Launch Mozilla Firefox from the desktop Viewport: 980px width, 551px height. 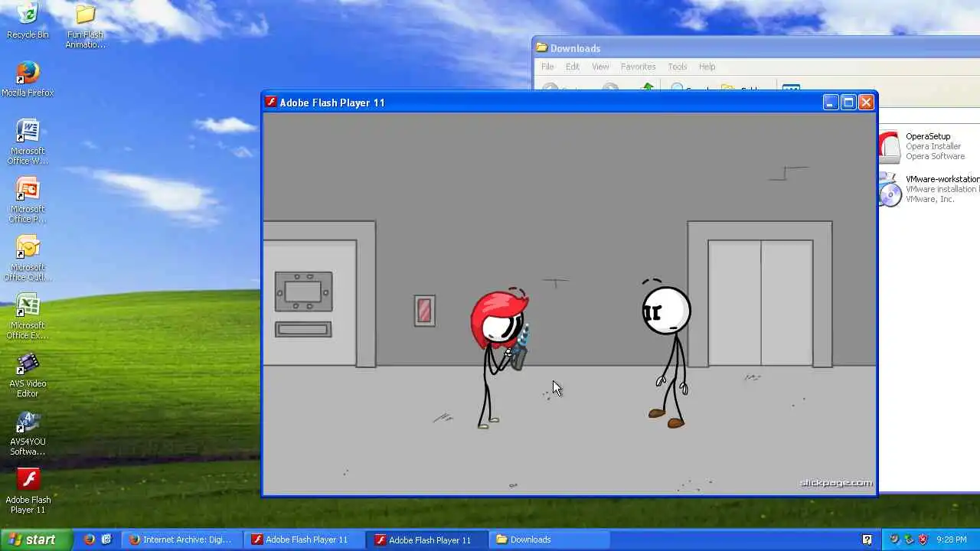coord(28,79)
